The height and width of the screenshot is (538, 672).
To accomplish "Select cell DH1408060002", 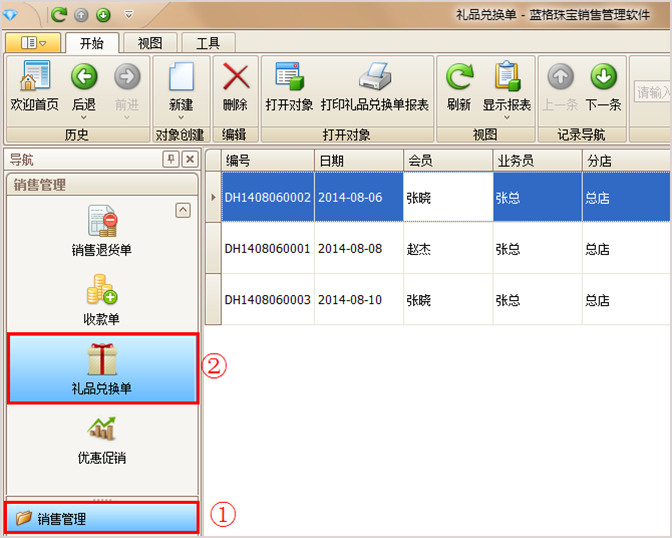I will 268,197.
